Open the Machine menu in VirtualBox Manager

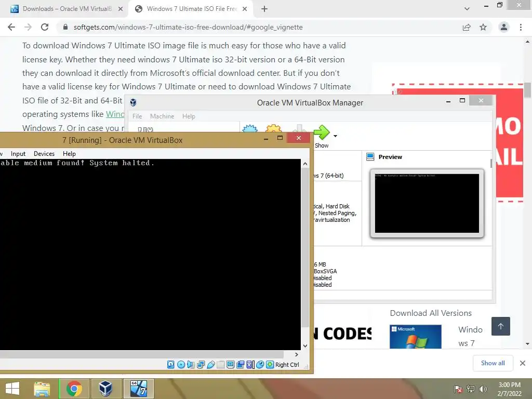pos(162,116)
